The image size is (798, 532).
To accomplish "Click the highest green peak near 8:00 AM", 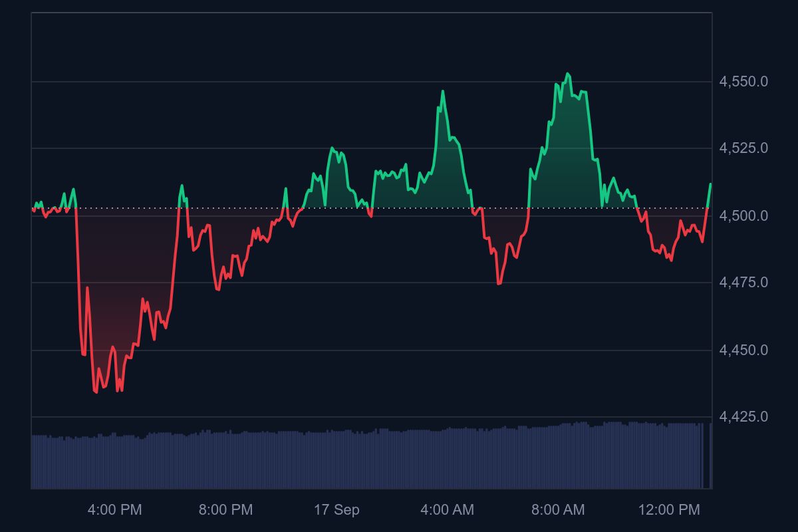I will (567, 74).
